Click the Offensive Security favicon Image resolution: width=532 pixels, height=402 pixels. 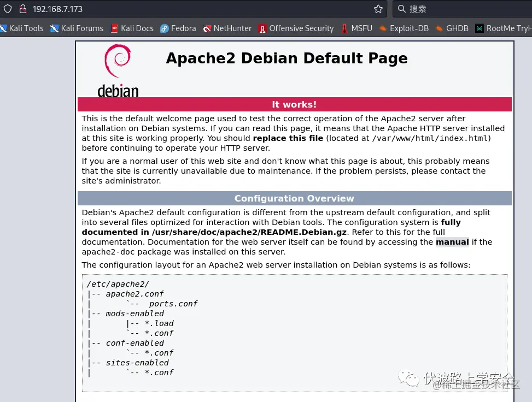pyautogui.click(x=262, y=28)
